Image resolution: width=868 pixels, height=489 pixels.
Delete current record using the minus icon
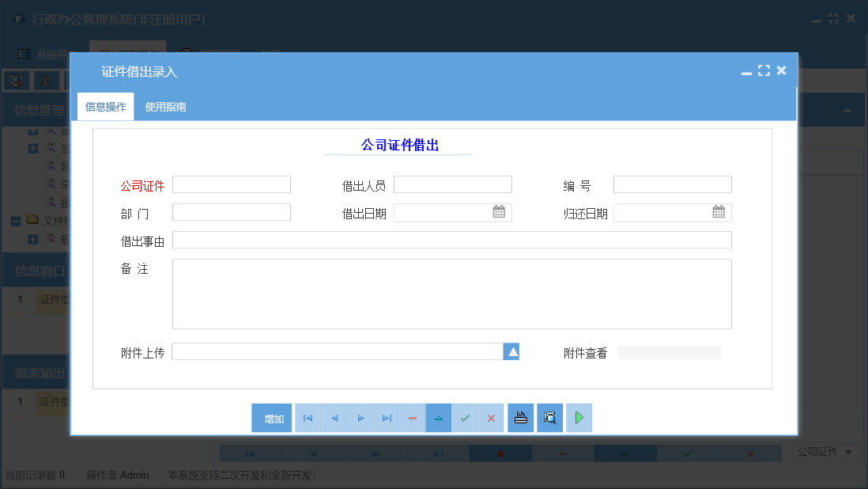(412, 418)
